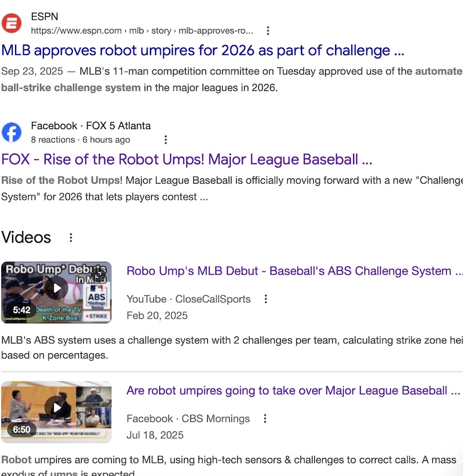The height and width of the screenshot is (476, 463).
Task: Play the Robo Ump Debuts video
Action: (x=57, y=288)
